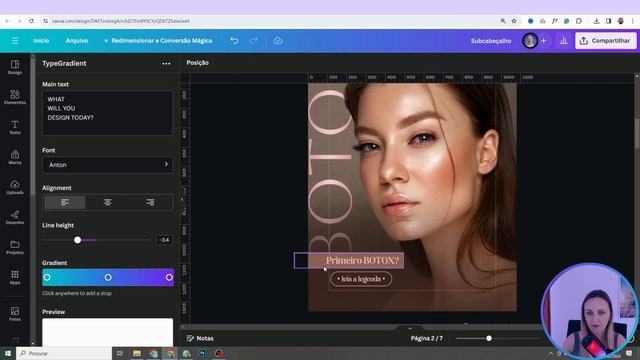Screen dimensions: 640x360
Task: Open the Fotos sidebar tab
Action: pyautogui.click(x=15, y=314)
